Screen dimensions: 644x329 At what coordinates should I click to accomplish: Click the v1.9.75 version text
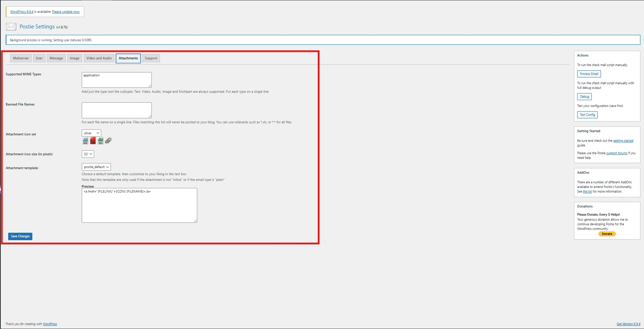coord(62,27)
